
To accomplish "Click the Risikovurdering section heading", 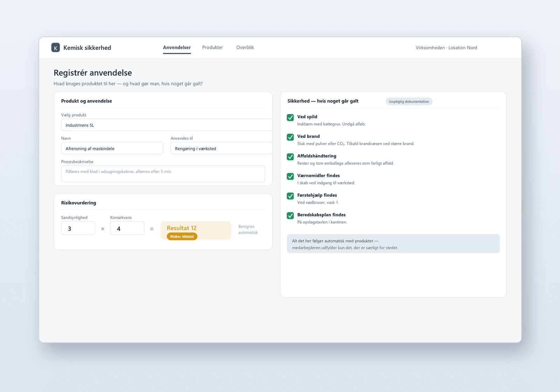I will pos(78,203).
